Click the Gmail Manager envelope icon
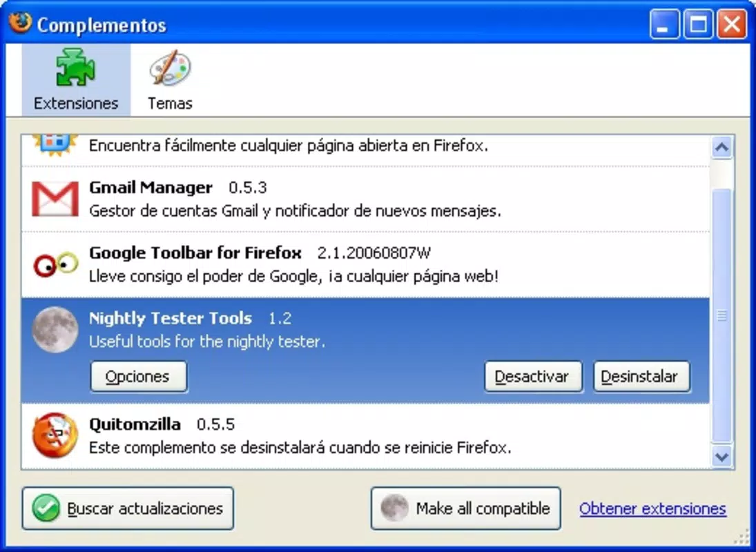 (55, 199)
